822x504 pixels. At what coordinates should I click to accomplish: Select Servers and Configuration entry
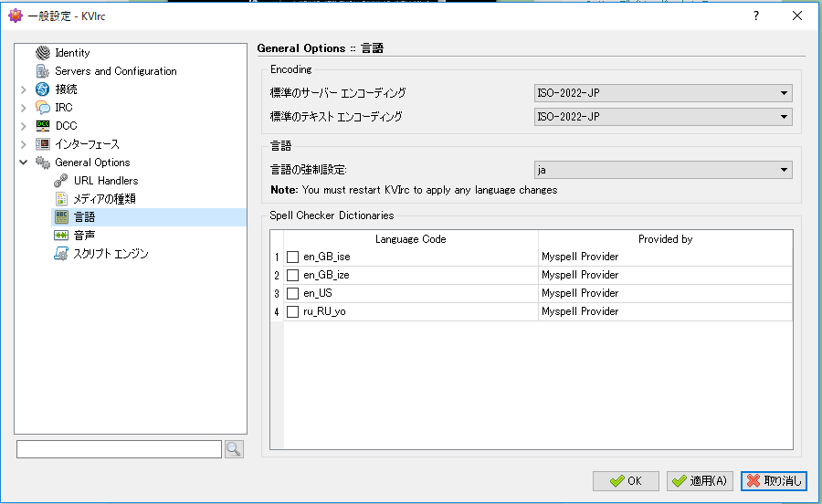pyautogui.click(x=116, y=70)
